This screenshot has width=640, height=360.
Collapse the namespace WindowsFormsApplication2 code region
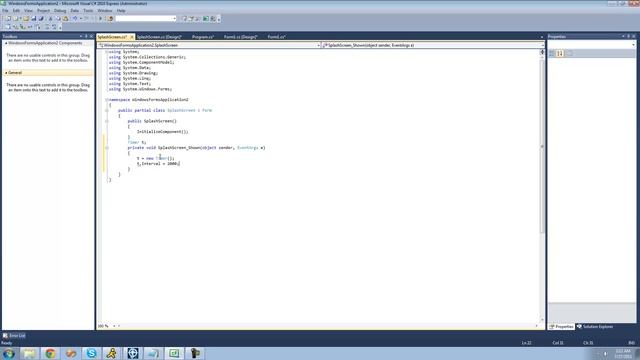(x=107, y=100)
